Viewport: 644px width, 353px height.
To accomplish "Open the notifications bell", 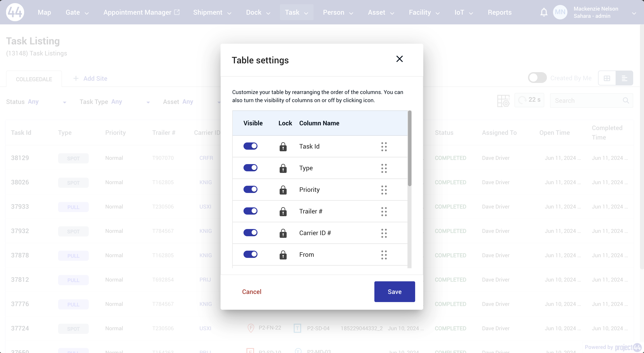I will [544, 12].
